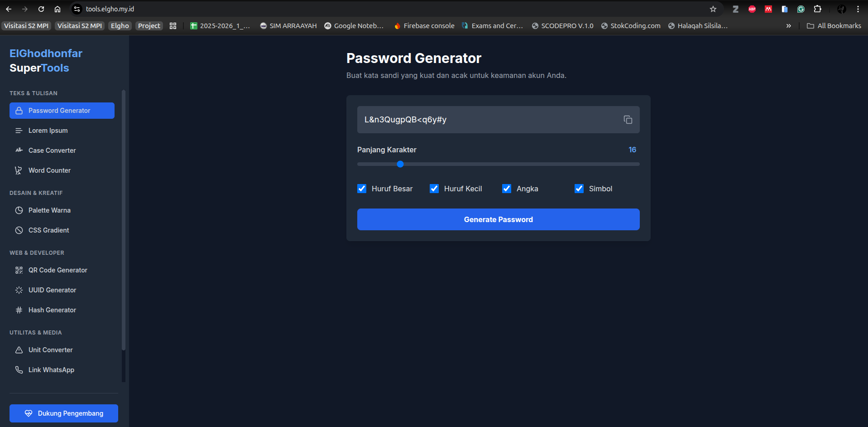
Task: Open the All Bookmarks folder
Action: click(834, 26)
